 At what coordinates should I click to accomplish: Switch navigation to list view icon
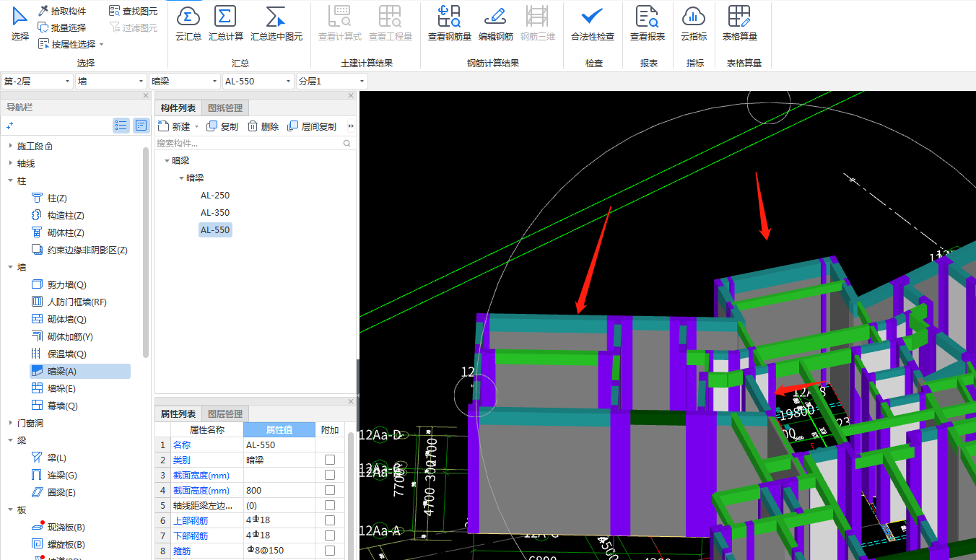(121, 126)
